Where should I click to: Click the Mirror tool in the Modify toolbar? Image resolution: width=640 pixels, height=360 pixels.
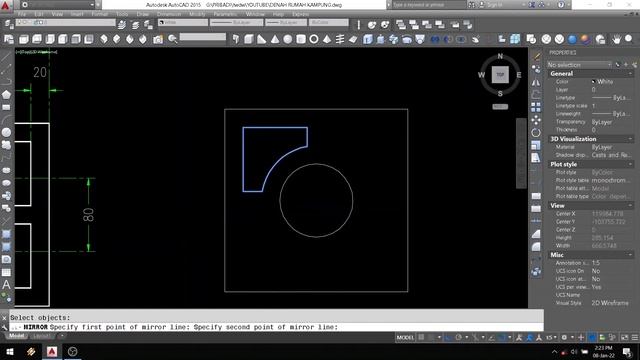point(536,82)
